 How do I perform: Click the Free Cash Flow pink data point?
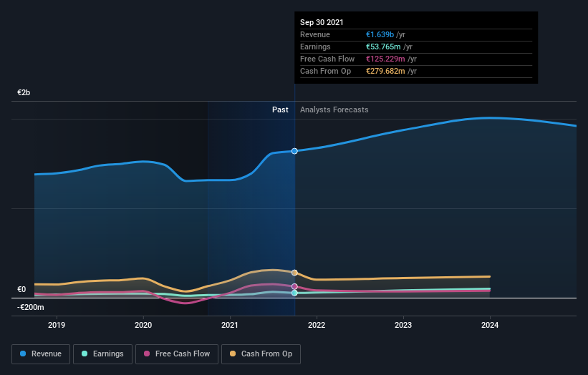click(294, 286)
